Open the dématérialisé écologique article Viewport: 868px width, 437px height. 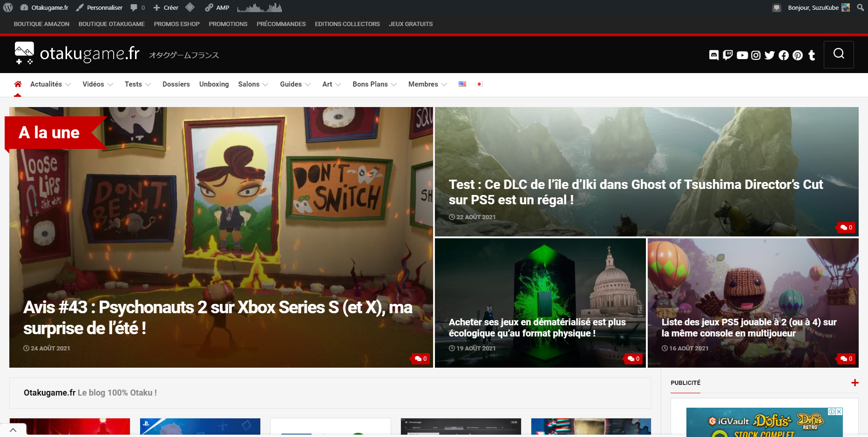click(537, 328)
